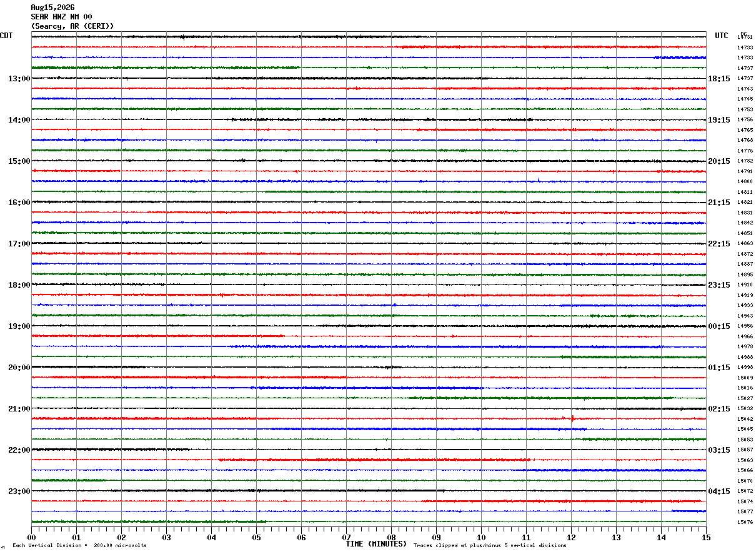Click minute 07 on the time axis
This screenshot has width=756, height=554.
point(346,537)
